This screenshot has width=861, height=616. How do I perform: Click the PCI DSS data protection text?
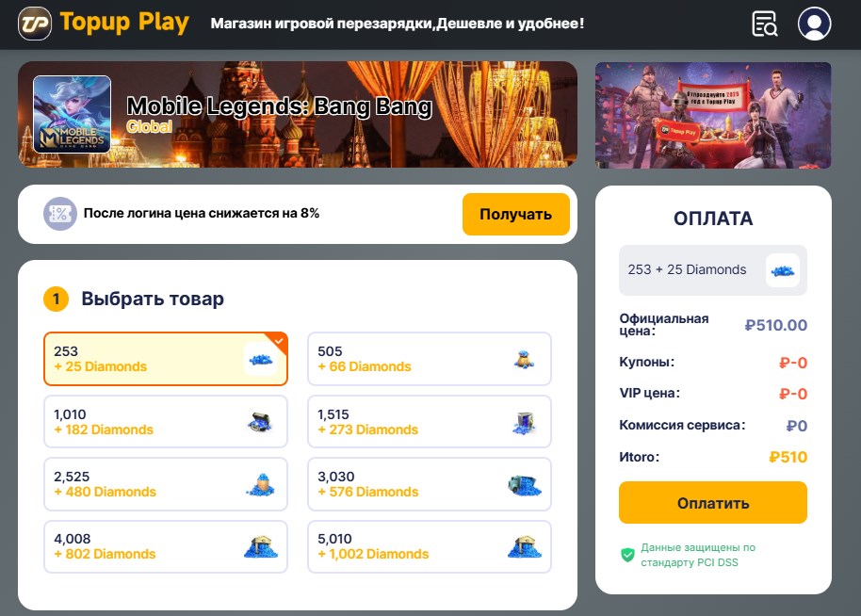coord(698,555)
